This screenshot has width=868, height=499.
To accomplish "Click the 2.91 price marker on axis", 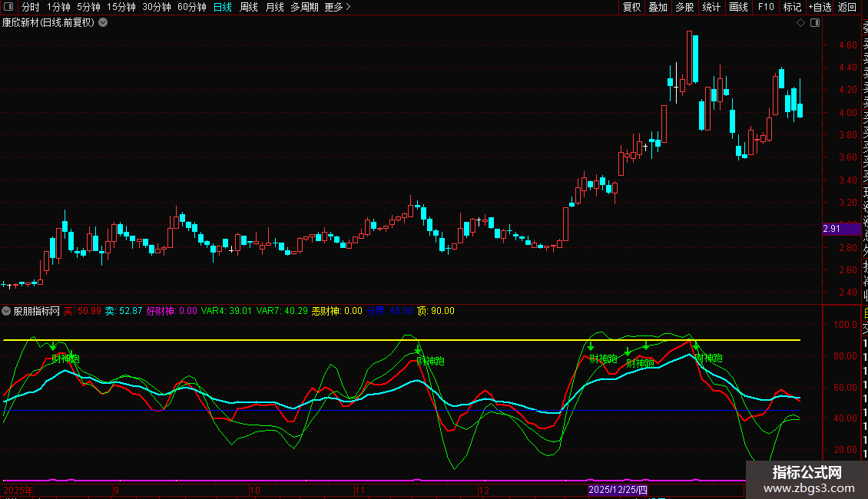I will tap(831, 229).
